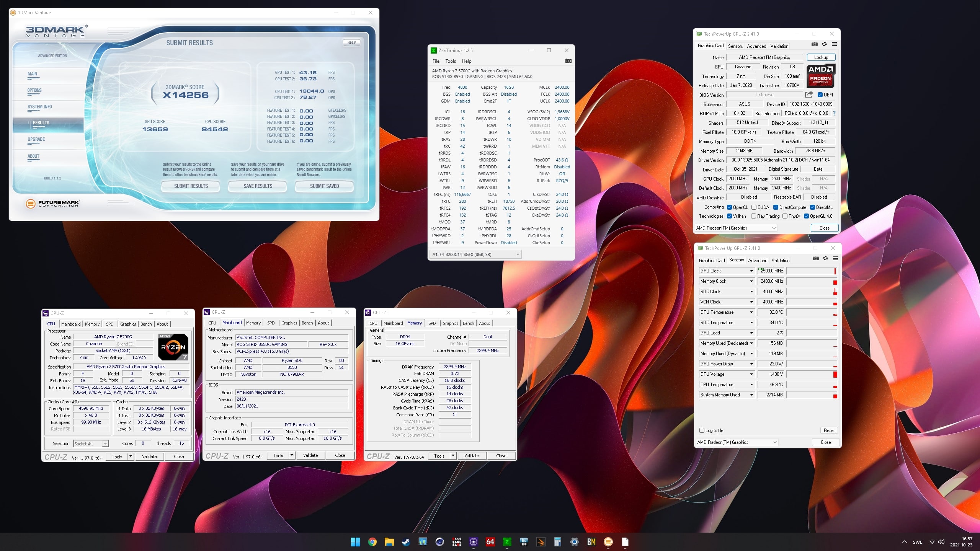Click the ZenTimings screenshot camera icon
The height and width of the screenshot is (551, 980).
568,61
